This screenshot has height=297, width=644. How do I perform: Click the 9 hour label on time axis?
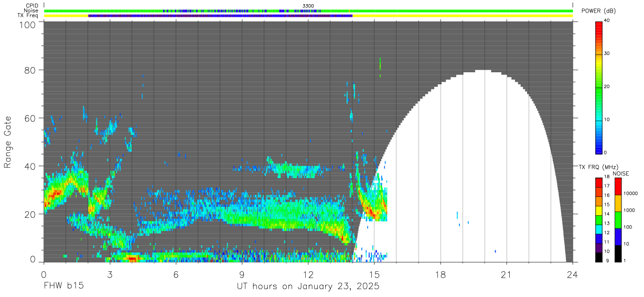pyautogui.click(x=242, y=274)
